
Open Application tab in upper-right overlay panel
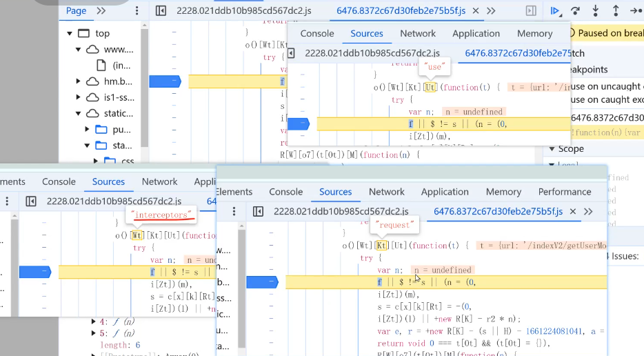pos(476,33)
